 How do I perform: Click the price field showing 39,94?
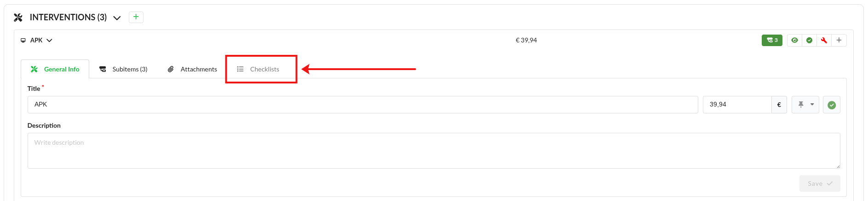737,105
